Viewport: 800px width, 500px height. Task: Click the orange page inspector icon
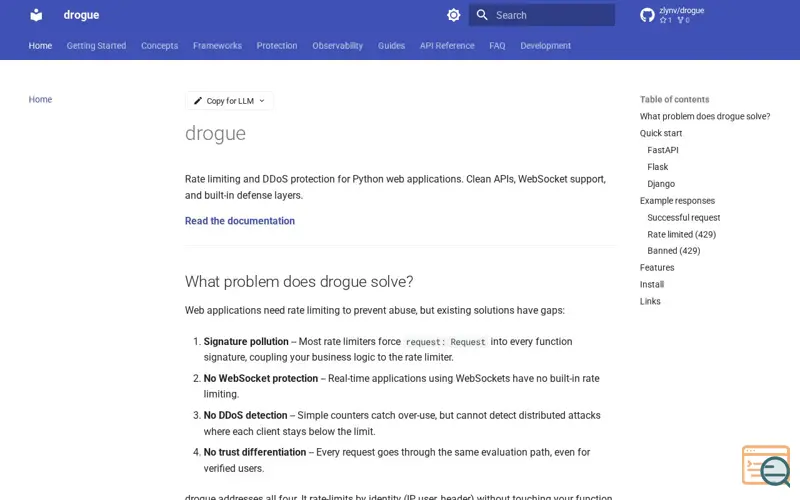(766, 466)
